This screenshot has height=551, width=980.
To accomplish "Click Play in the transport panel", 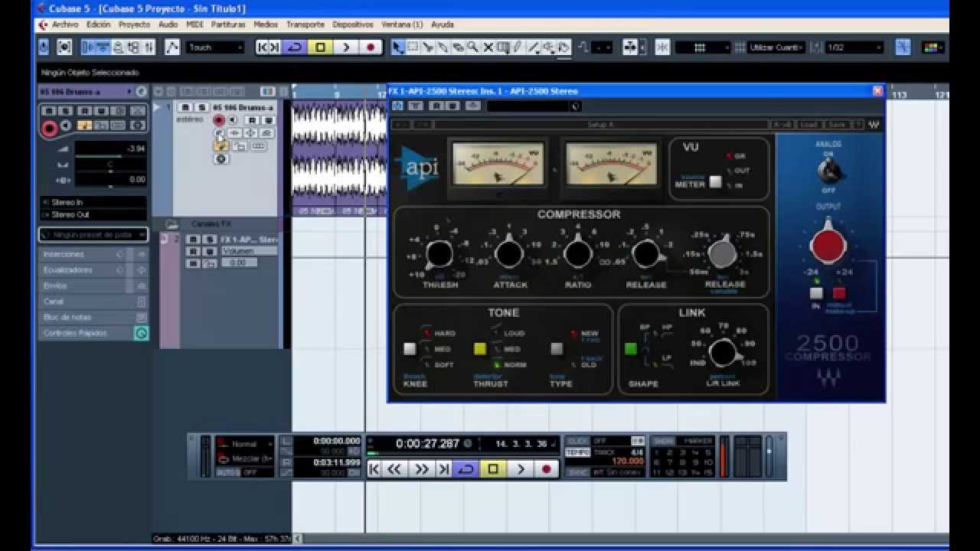I will pos(521,469).
